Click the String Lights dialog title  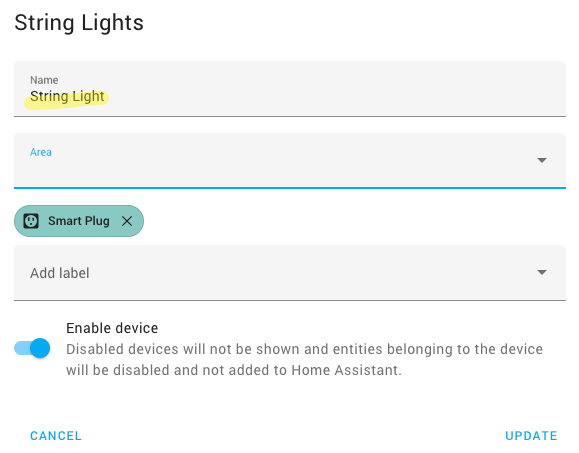79,23
